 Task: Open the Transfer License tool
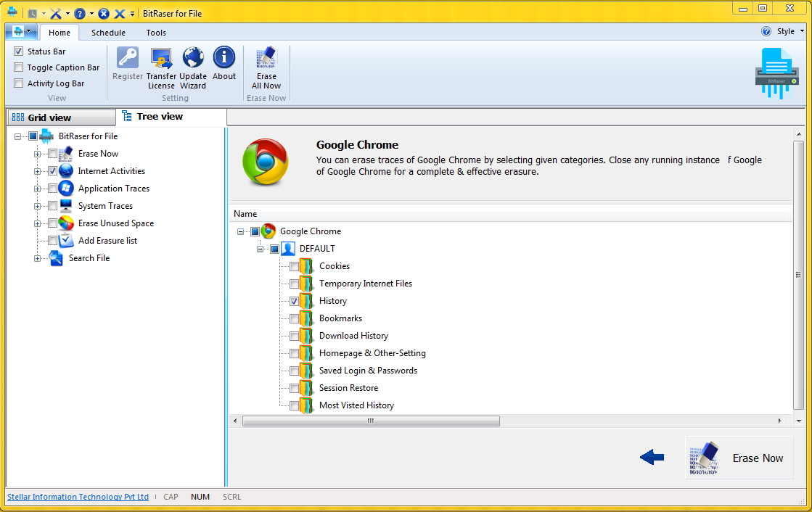161,68
